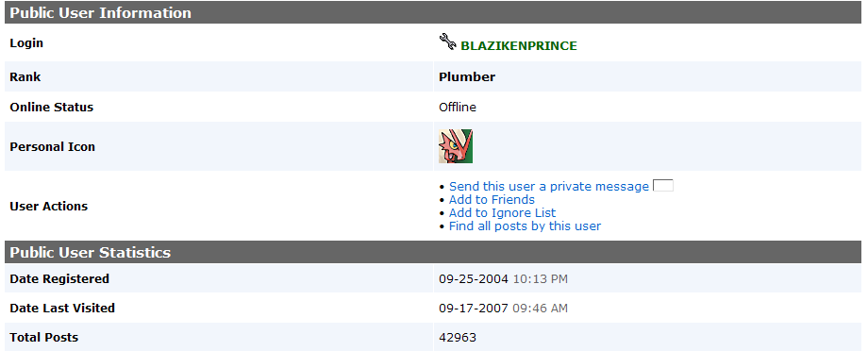
Task: Click the 09-25-2004 registration date
Action: (x=474, y=279)
